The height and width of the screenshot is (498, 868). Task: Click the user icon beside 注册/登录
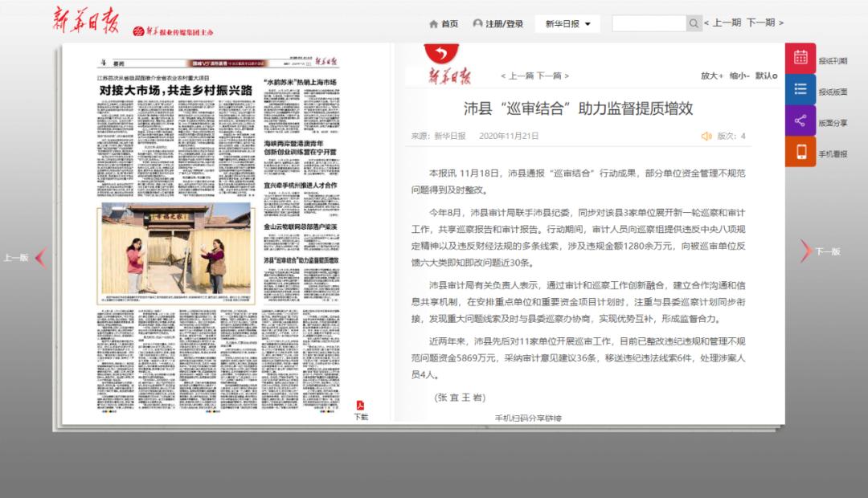point(477,23)
